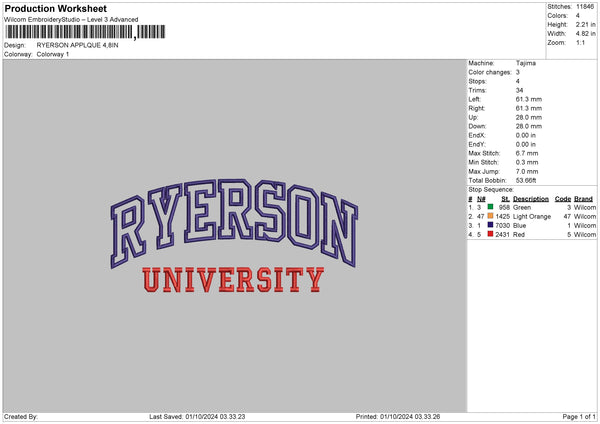Click the EndX value 0.00 in
The width and height of the screenshot is (600, 424).
[526, 135]
